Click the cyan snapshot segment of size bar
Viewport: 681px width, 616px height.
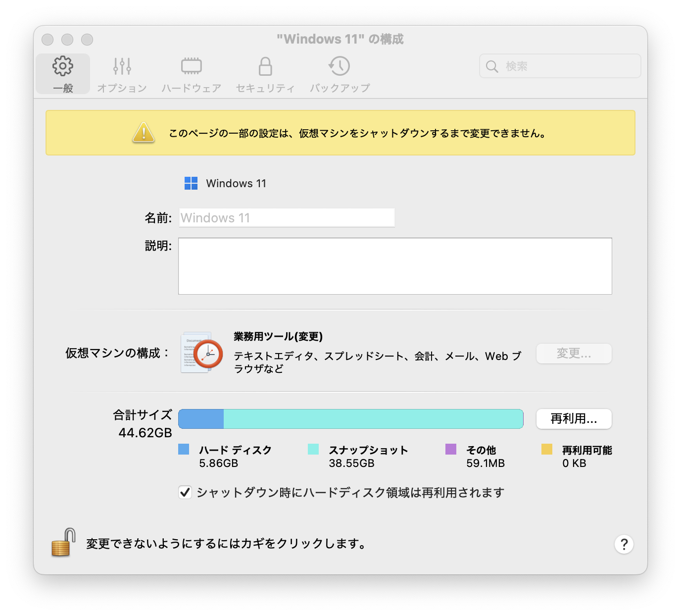[x=374, y=419]
